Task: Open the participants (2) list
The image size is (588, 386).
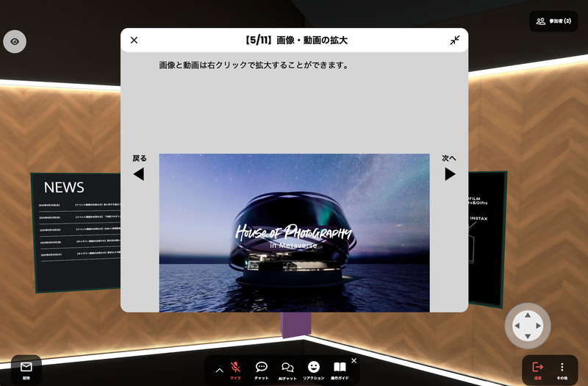Action: [553, 21]
